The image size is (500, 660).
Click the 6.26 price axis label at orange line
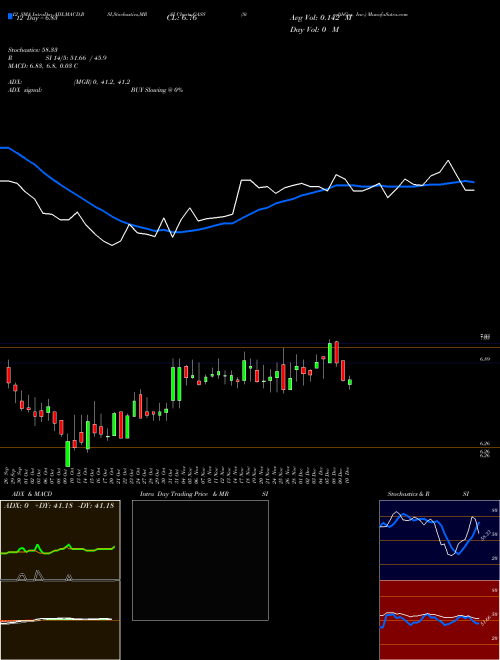tap(484, 444)
